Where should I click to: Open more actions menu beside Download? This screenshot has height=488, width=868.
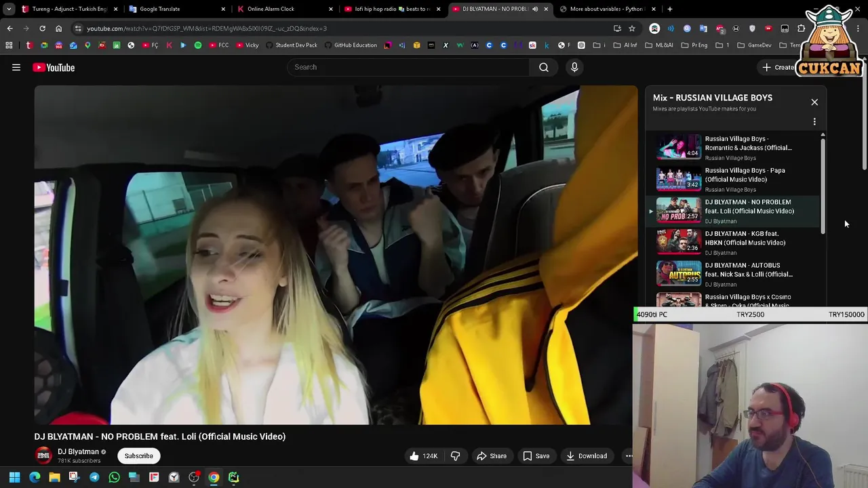[628, 456]
